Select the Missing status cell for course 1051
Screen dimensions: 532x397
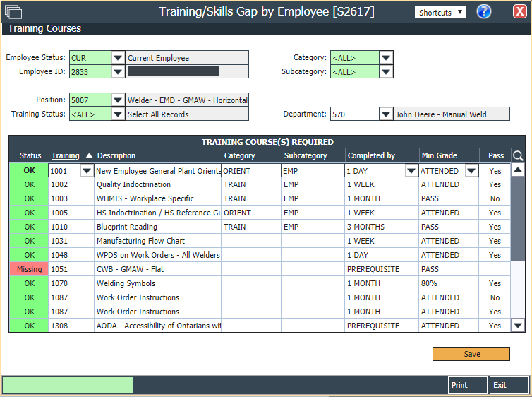29,269
